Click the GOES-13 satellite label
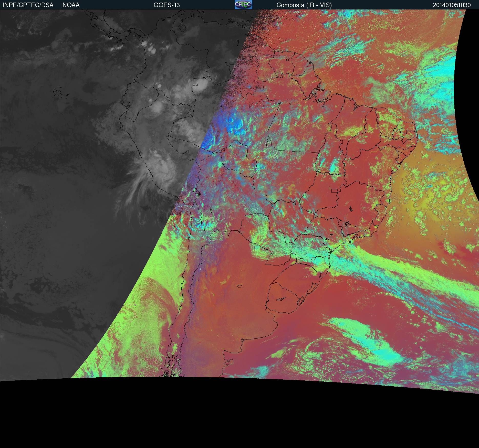Viewport: 479px width, 448px height. (x=166, y=5)
